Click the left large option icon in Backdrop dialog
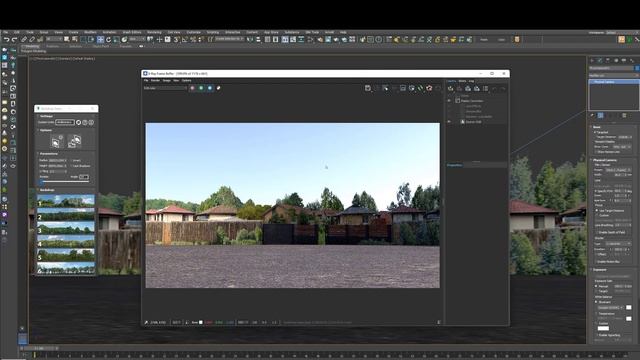Image resolution: width=640 pixels, height=360 pixels. (x=56, y=142)
